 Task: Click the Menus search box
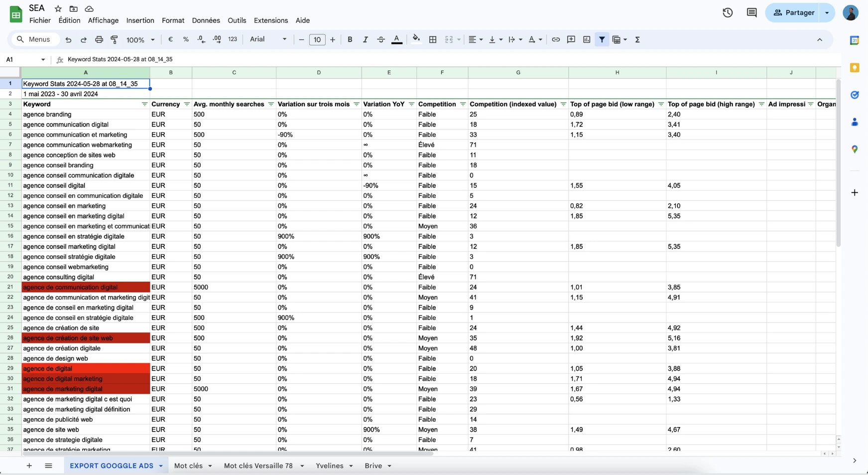34,39
